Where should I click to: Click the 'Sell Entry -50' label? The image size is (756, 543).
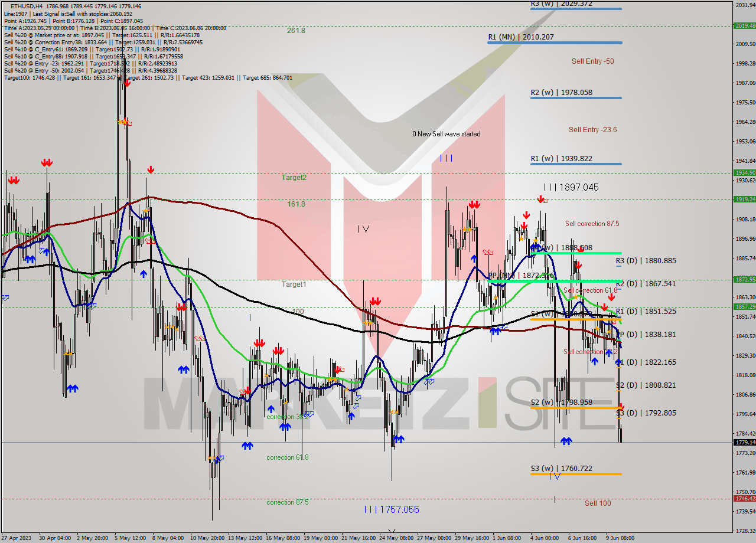[x=592, y=61]
